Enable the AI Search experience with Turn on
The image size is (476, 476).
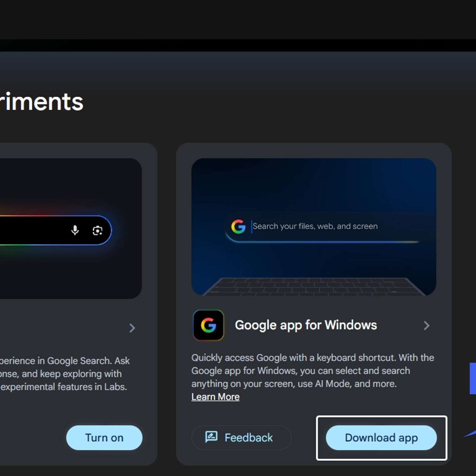[104, 438]
